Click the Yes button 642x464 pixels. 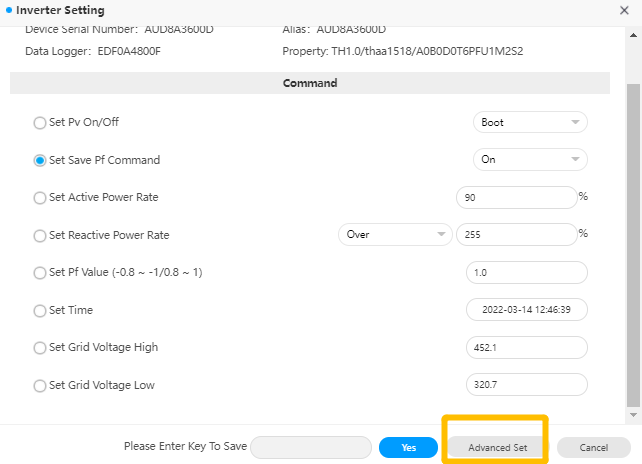pos(408,447)
